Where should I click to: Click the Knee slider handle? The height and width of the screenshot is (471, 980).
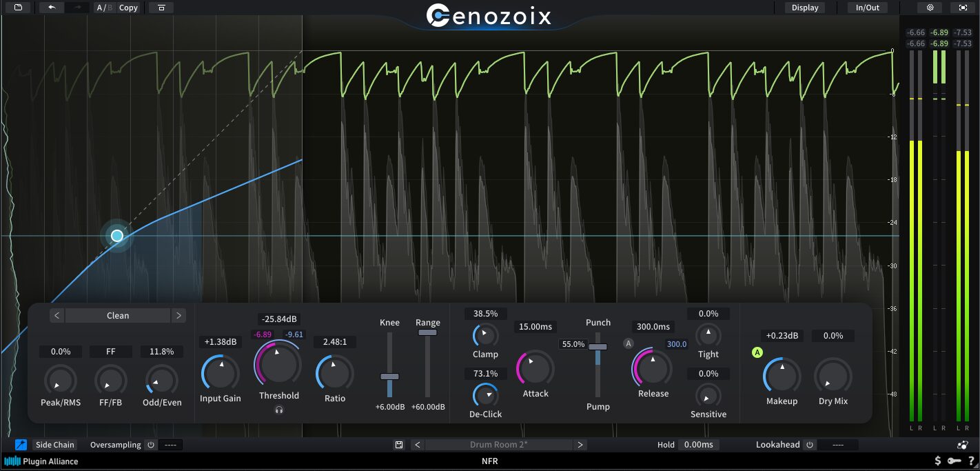pos(389,377)
